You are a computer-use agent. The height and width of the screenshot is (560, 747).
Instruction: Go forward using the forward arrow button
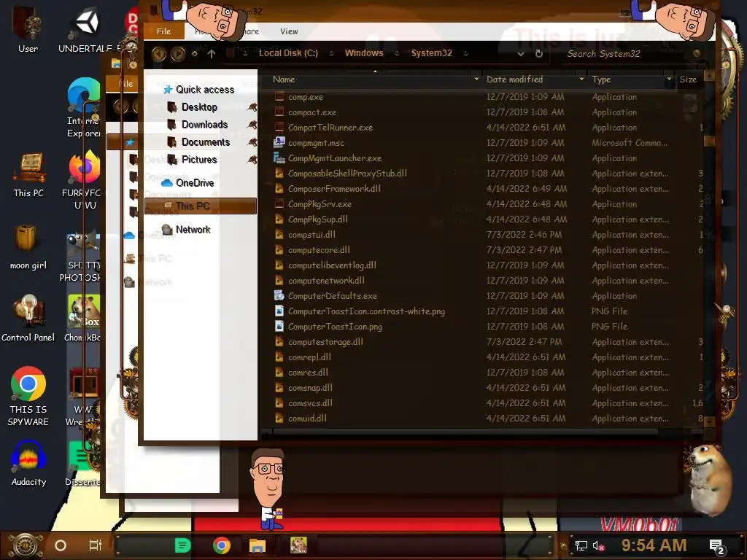(178, 54)
